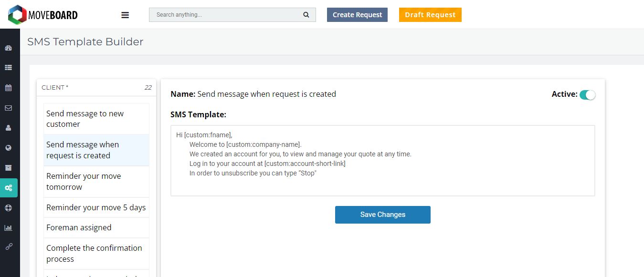Click the list view sidebar icon
Viewport: 644px width, 277px height.
click(x=8, y=68)
